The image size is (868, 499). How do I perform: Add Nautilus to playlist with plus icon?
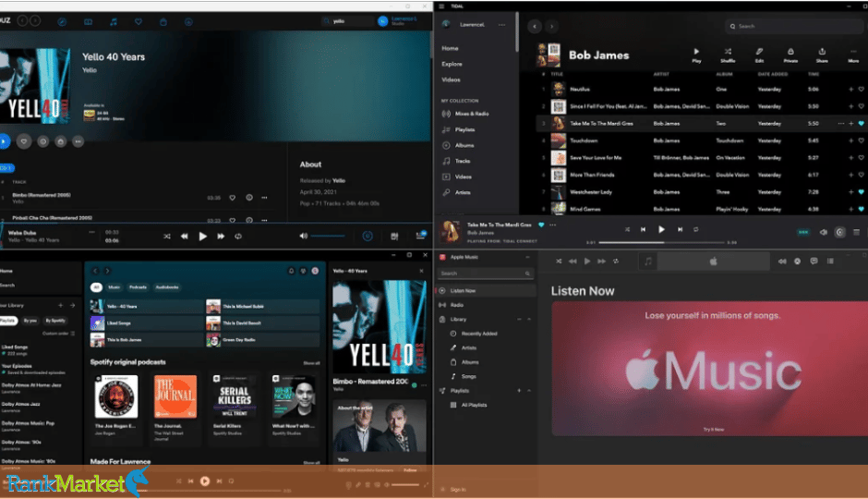[x=850, y=89]
